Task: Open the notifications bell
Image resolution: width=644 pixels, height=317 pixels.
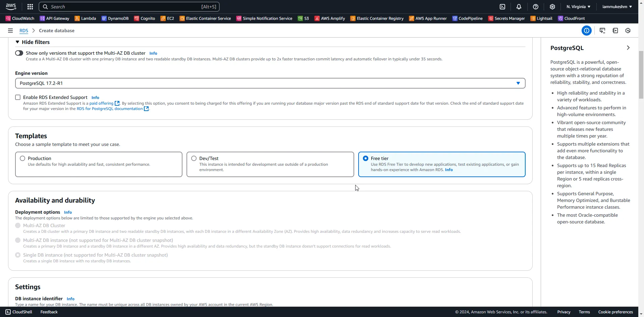Action: pos(519,6)
